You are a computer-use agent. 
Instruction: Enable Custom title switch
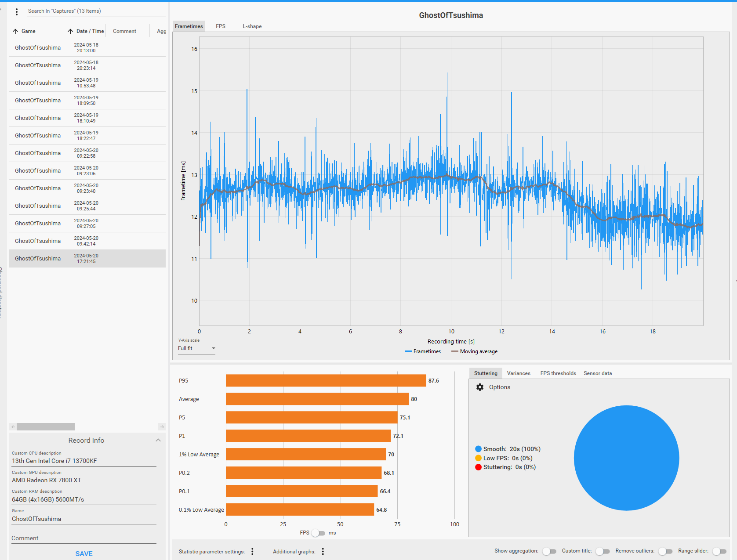click(x=603, y=551)
